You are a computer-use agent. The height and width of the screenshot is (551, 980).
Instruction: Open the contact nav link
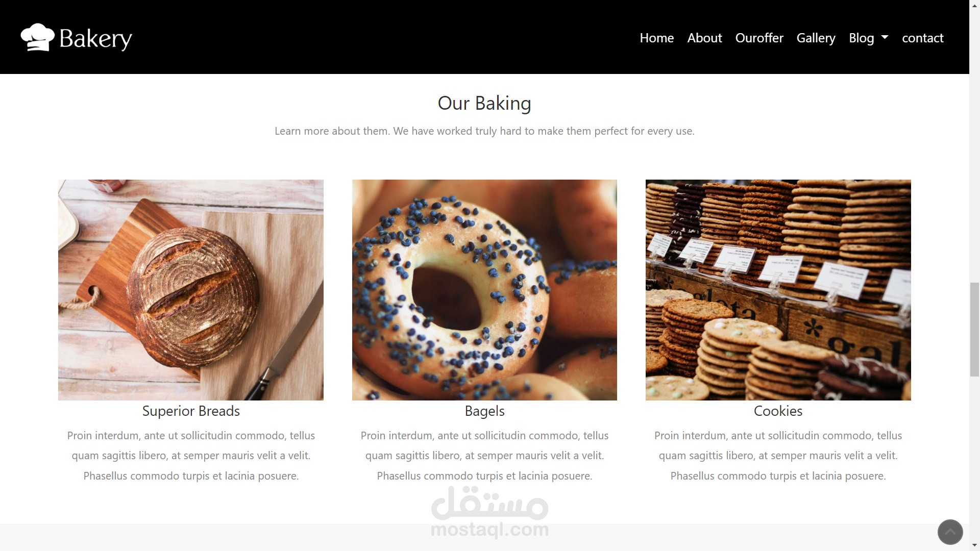pyautogui.click(x=922, y=38)
